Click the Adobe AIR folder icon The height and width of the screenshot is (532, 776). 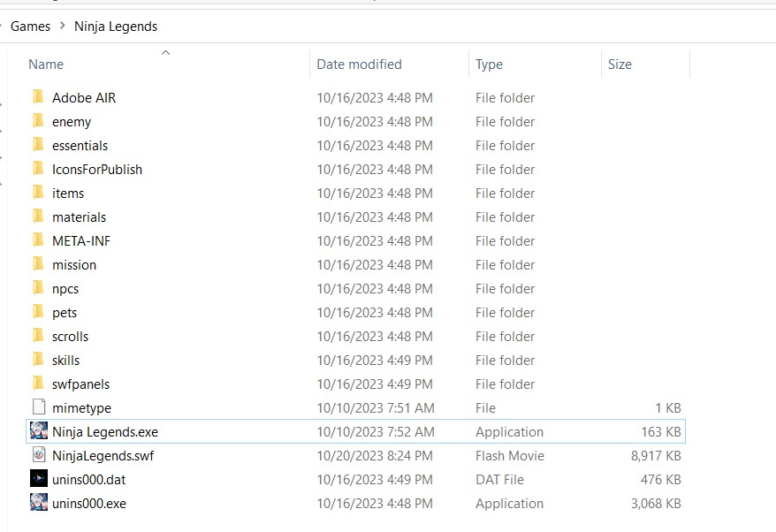[38, 97]
